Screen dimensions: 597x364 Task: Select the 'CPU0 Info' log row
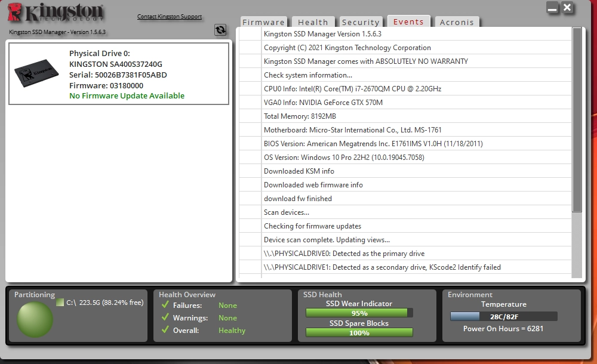coord(405,89)
